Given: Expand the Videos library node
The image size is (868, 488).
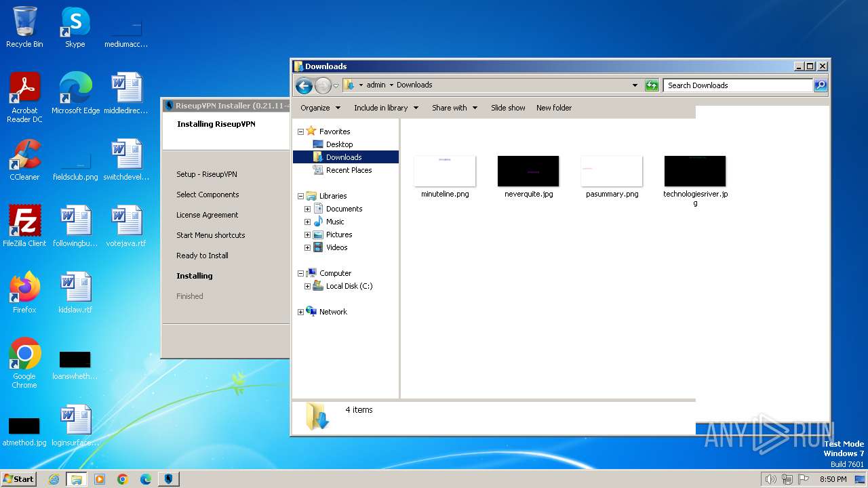Looking at the screenshot, I should click(307, 247).
